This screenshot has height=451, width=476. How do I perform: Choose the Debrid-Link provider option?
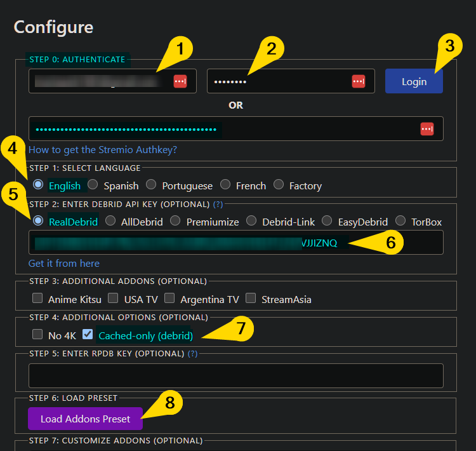click(251, 220)
